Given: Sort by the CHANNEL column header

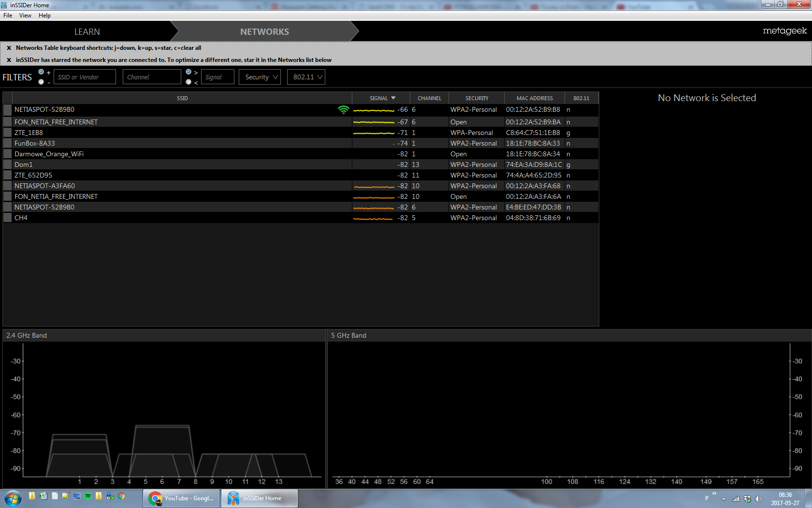Looking at the screenshot, I should [429, 98].
